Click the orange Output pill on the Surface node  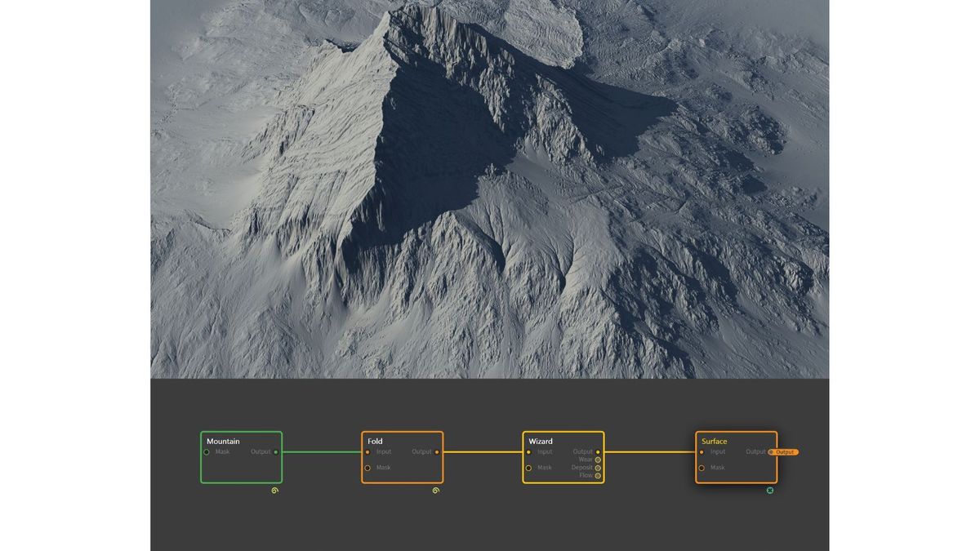click(784, 452)
